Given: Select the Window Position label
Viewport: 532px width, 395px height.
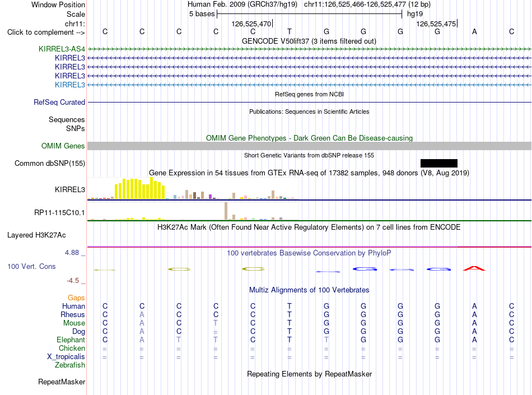Looking at the screenshot, I should 58,4.
